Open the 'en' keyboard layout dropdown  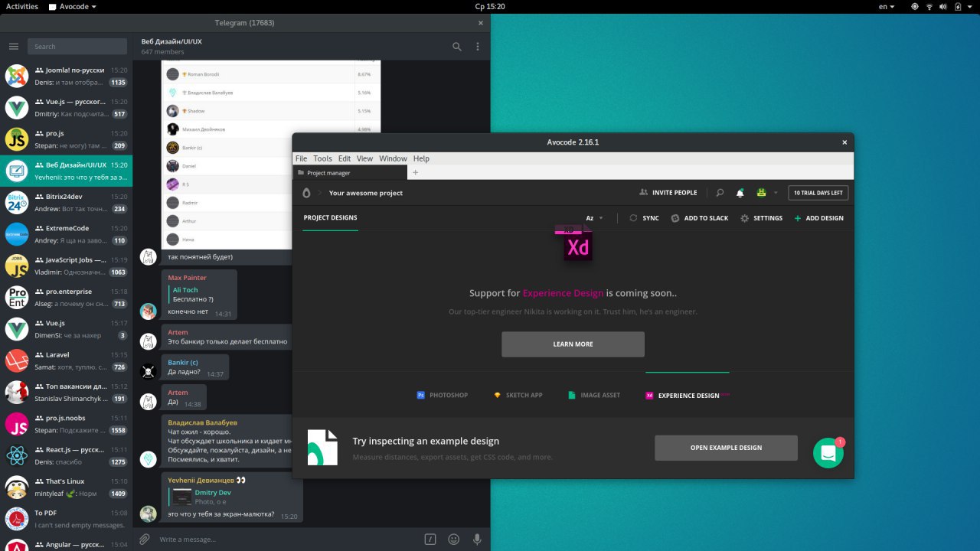[887, 6]
